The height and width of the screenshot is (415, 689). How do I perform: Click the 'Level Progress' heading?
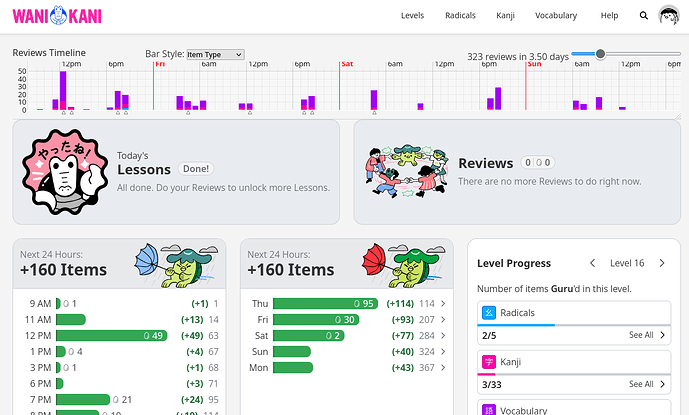coord(514,263)
